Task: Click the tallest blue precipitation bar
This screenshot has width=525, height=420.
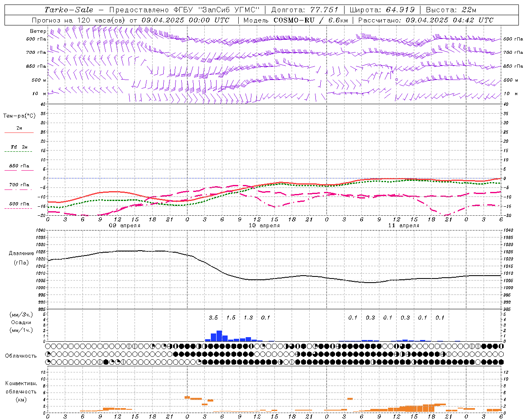Action: (219, 336)
